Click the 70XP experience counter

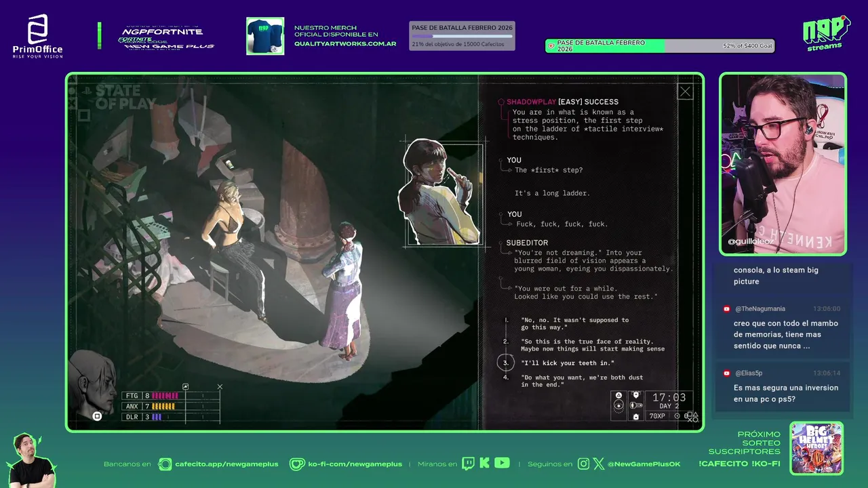pyautogui.click(x=657, y=416)
